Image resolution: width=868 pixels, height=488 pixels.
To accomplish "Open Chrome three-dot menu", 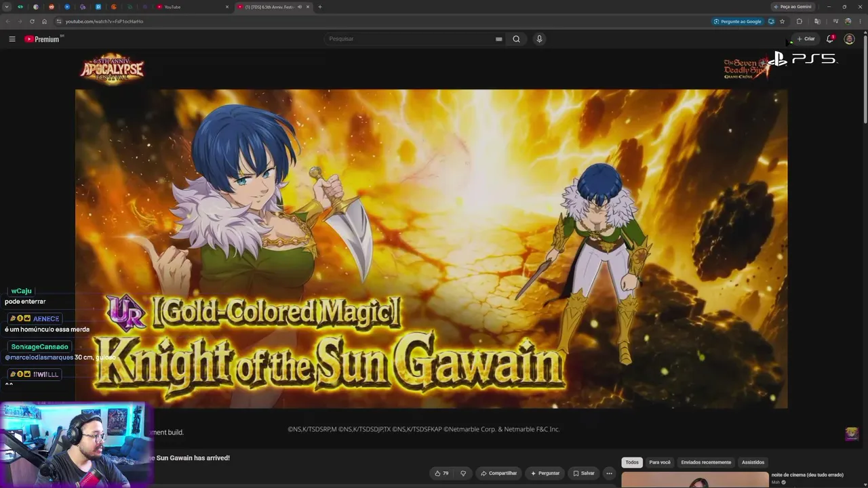I will 859,21.
